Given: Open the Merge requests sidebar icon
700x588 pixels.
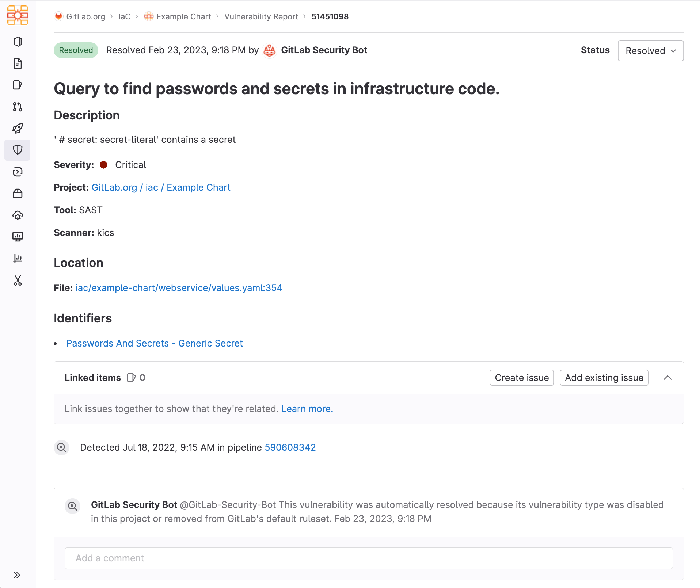Looking at the screenshot, I should (17, 107).
